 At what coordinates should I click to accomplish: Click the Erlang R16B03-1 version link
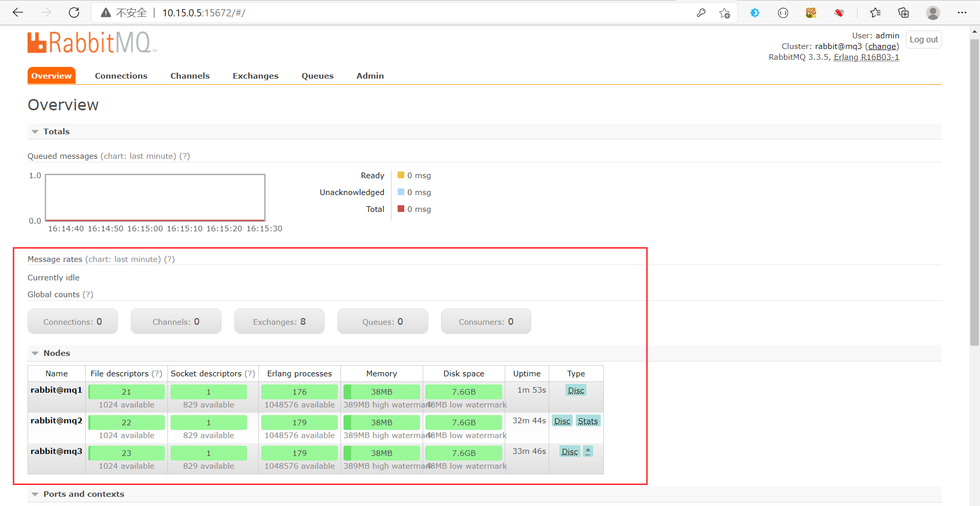pyautogui.click(x=866, y=57)
